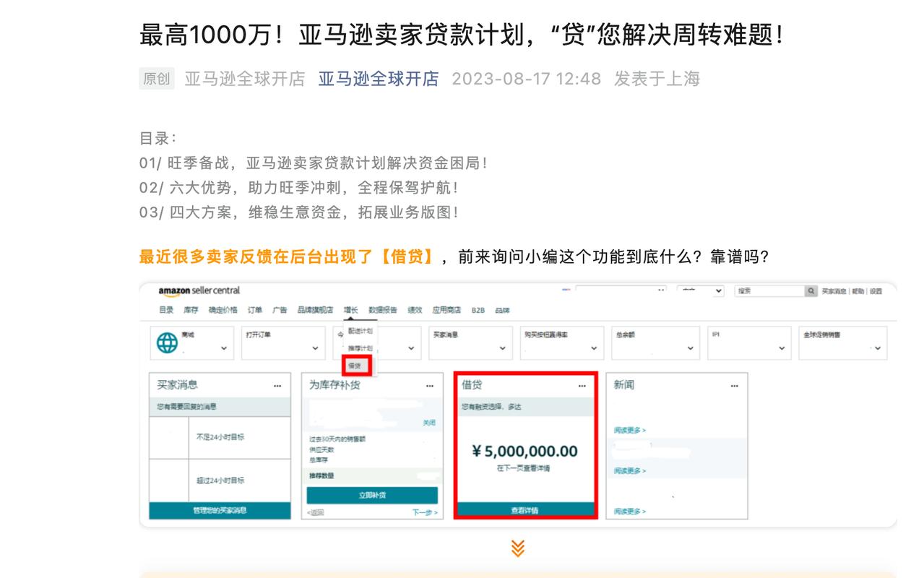Screen dimensions: 924x578
Task: Open the 品牌 menu
Action: [x=503, y=311]
